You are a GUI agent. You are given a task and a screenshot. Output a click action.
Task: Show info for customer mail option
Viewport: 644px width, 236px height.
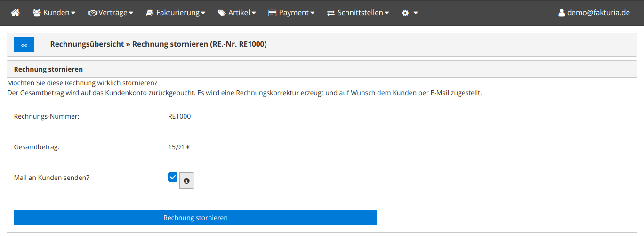(x=187, y=181)
